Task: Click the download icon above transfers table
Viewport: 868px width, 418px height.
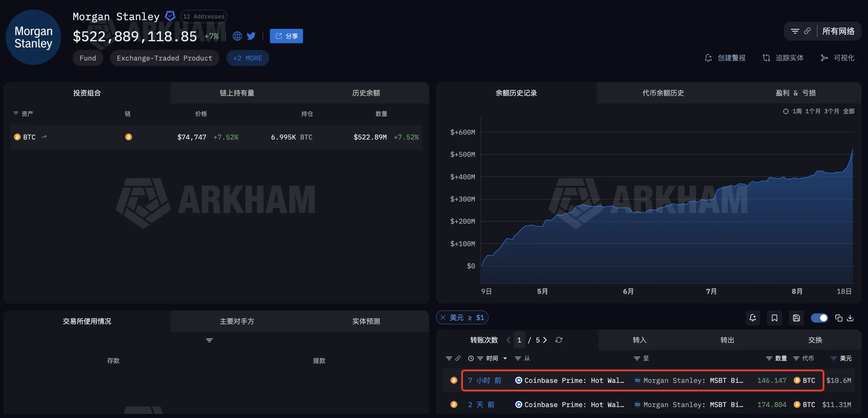Action: (850, 318)
